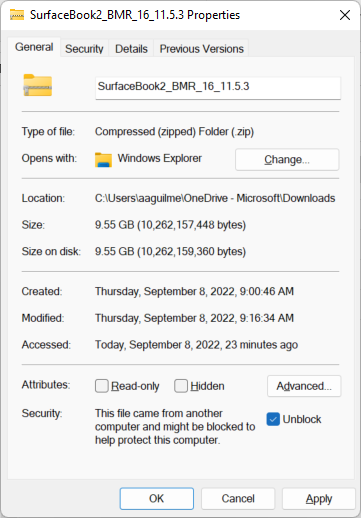Click Compressed (zipped) Folder type text
The height and width of the screenshot is (518, 361).
point(174,132)
